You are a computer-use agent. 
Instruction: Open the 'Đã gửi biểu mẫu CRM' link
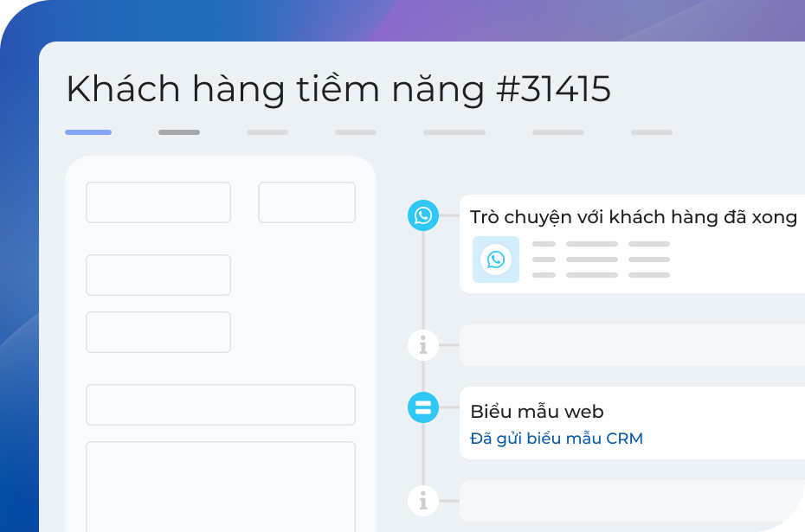pyautogui.click(x=557, y=438)
